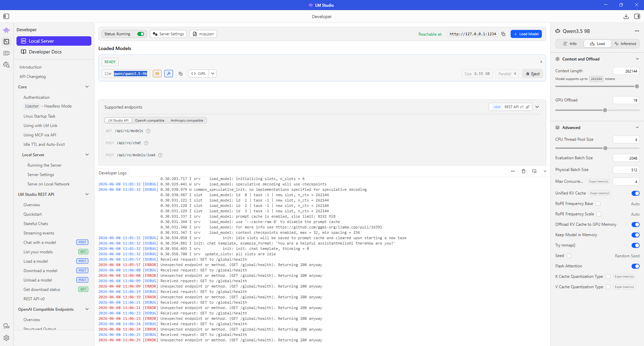Open the app settings gear icon
Viewport: 644px width, 346px height.
pos(6,338)
